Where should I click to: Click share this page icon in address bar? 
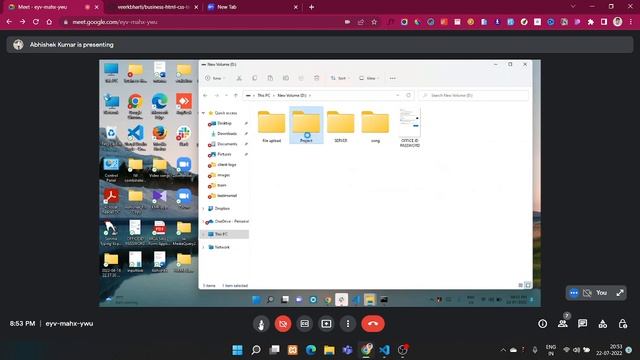(361, 22)
